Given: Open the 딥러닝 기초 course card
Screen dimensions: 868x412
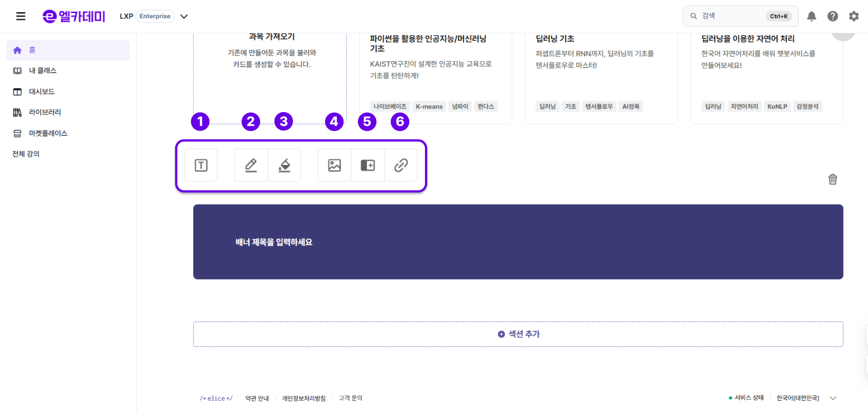Looking at the screenshot, I should 601,78.
